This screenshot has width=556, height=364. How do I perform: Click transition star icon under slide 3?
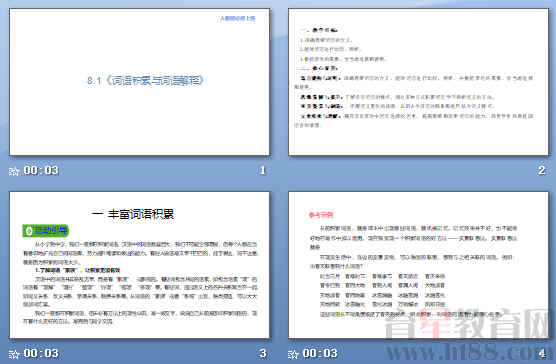14,354
